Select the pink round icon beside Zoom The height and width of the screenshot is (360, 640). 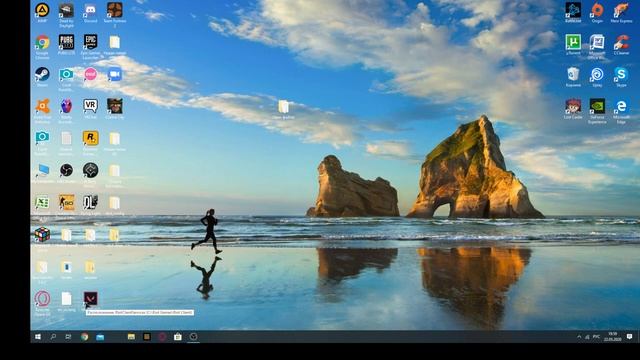coord(90,74)
